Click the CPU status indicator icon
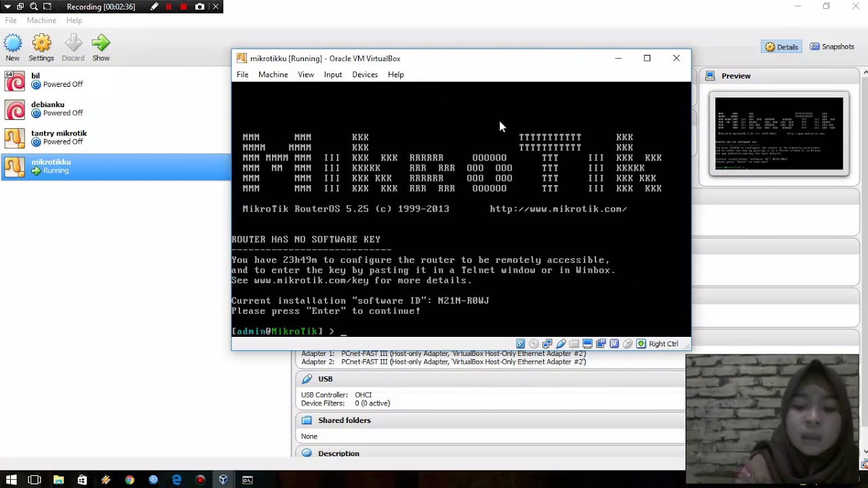Image resolution: width=868 pixels, height=488 pixels. point(614,344)
